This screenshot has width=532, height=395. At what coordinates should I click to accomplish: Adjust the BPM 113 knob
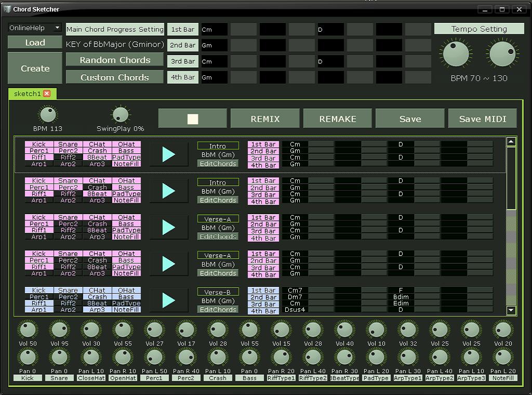[x=48, y=115]
